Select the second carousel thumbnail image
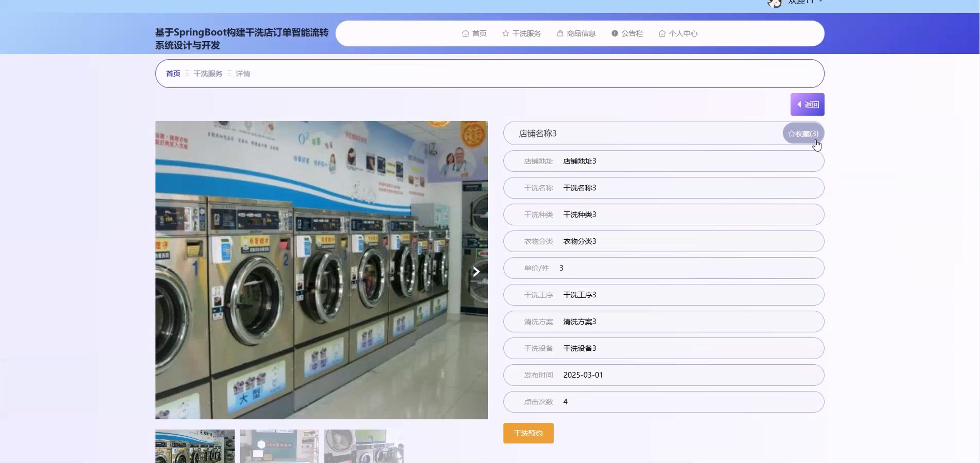 pos(279,446)
